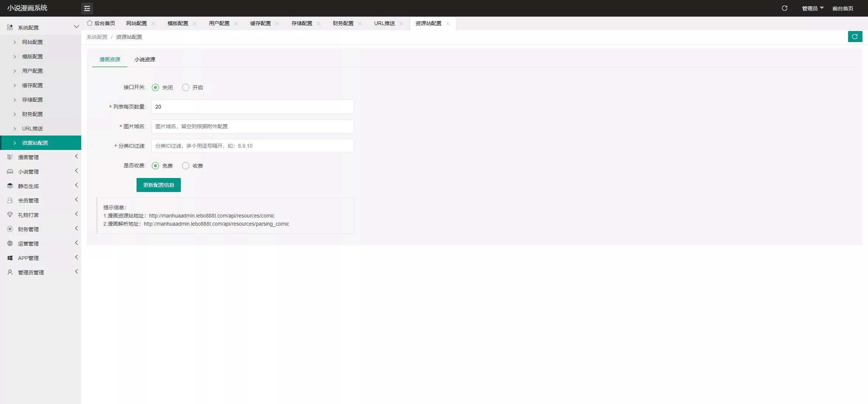Image resolution: width=868 pixels, height=404 pixels.
Task: Select 收费 radio option
Action: click(186, 166)
